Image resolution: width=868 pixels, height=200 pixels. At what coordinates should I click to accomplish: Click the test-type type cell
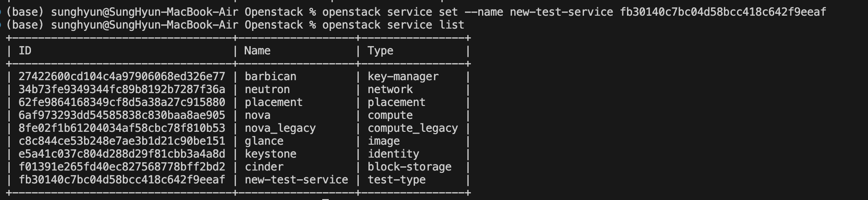(397, 180)
